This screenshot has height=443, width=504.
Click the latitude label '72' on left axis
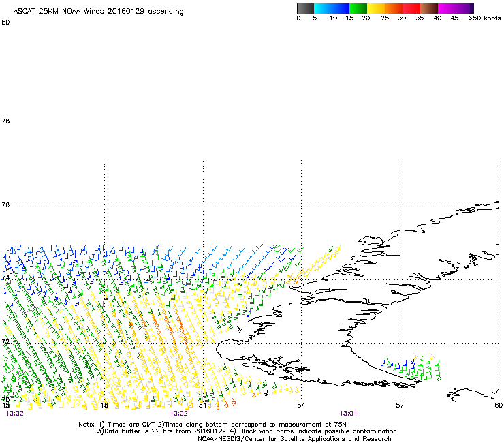5,341
